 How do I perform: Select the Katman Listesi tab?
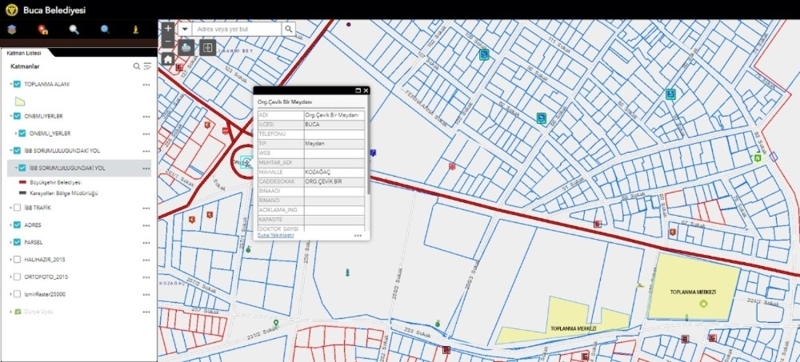coord(23,53)
